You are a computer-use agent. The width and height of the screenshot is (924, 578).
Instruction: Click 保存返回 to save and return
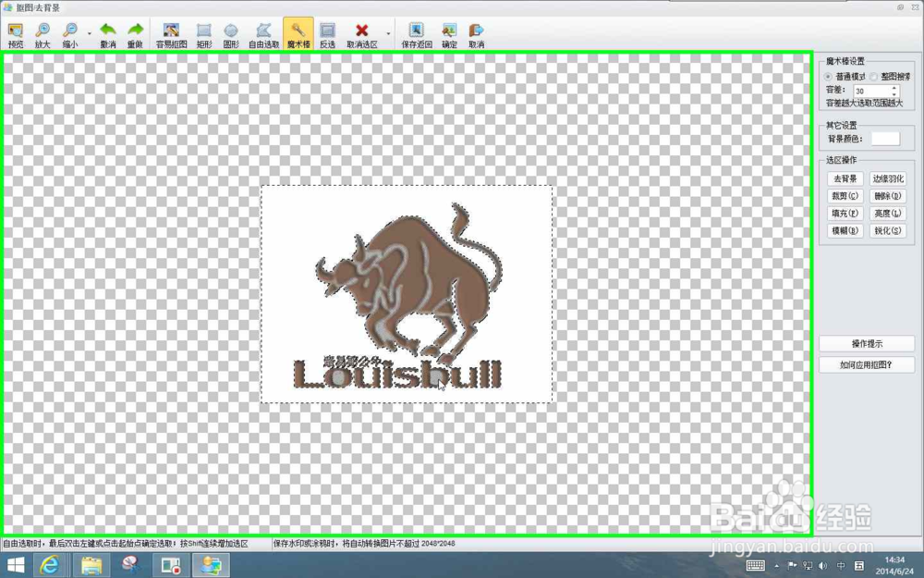coord(417,35)
